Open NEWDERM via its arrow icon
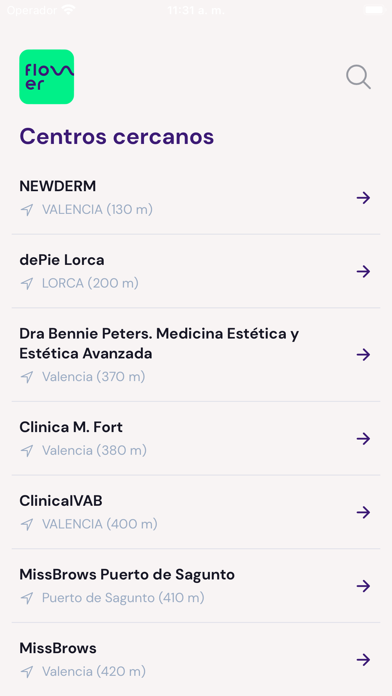The width and height of the screenshot is (392, 696). click(363, 198)
